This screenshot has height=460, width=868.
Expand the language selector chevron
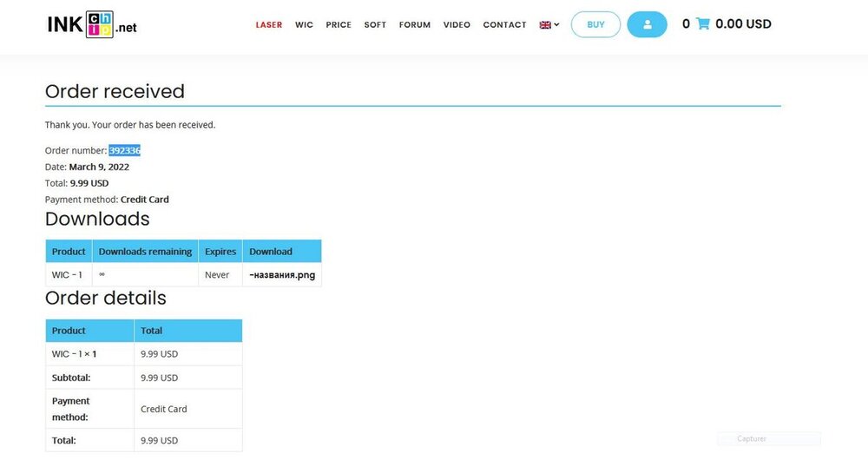[x=556, y=25]
